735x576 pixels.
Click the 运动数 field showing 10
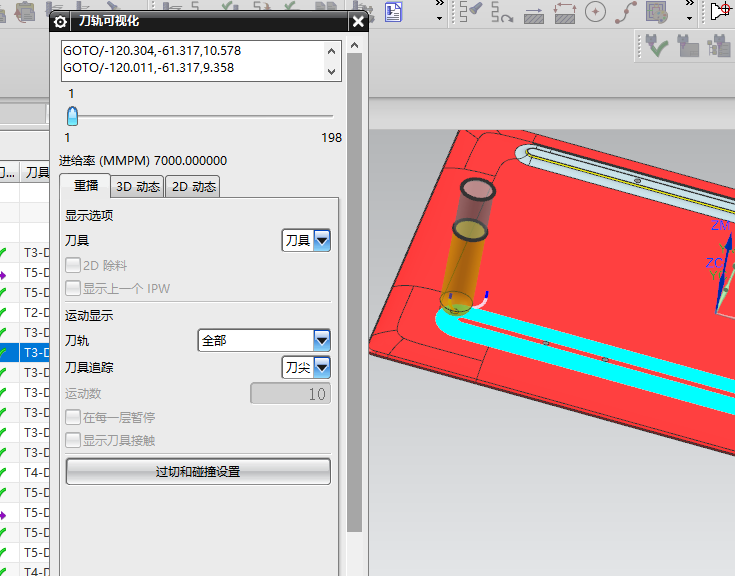pyautogui.click(x=291, y=394)
